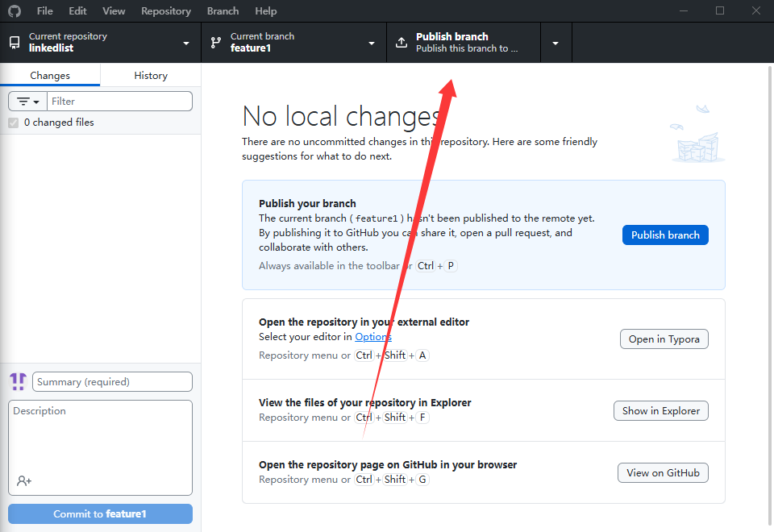Click the branch icon beside feature1
Viewport: 774px width, 532px height.
[x=216, y=43]
